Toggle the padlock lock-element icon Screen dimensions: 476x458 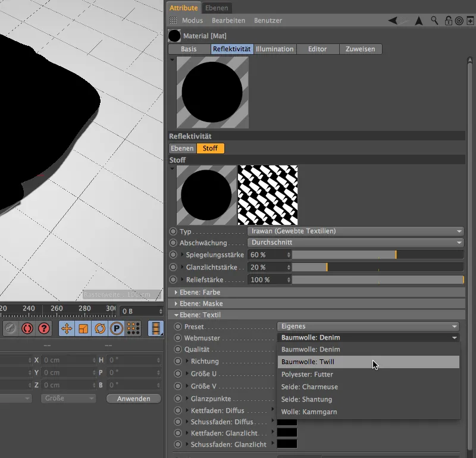[x=448, y=21]
